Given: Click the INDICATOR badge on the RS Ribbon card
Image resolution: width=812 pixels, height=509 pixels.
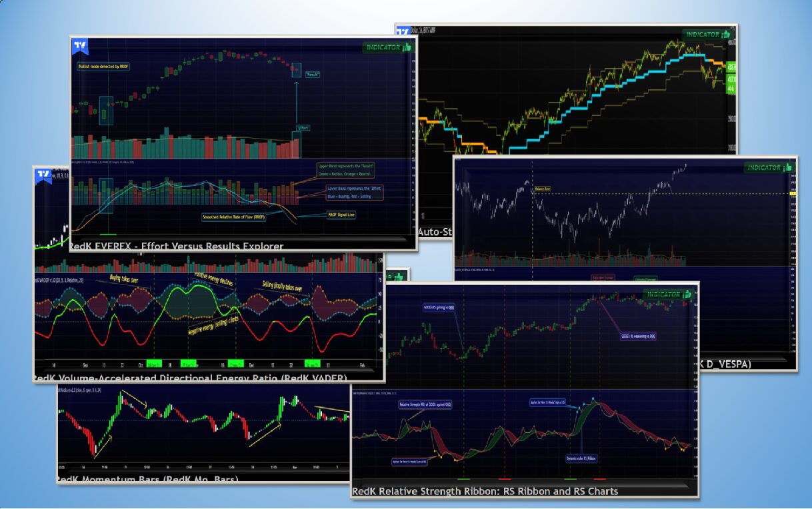Looking at the screenshot, I should [668, 294].
